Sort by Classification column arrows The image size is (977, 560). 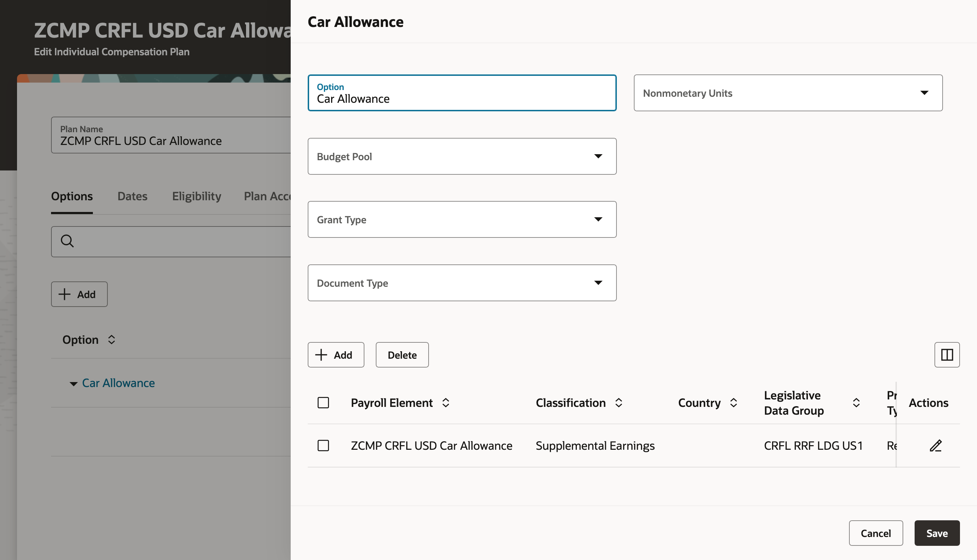point(618,403)
